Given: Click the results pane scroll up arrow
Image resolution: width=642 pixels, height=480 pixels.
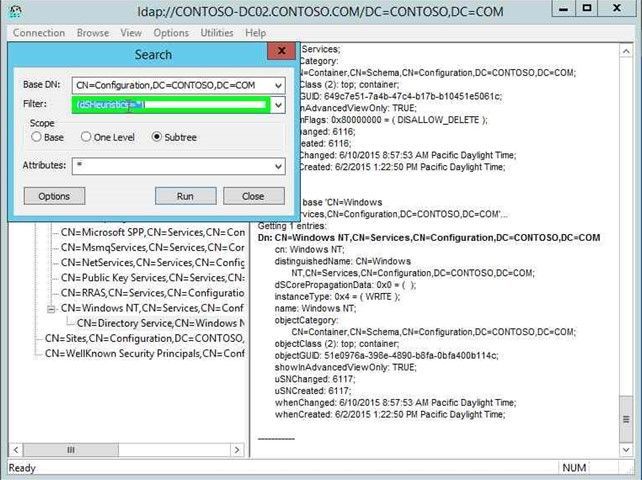Looking at the screenshot, I should click(x=626, y=51).
